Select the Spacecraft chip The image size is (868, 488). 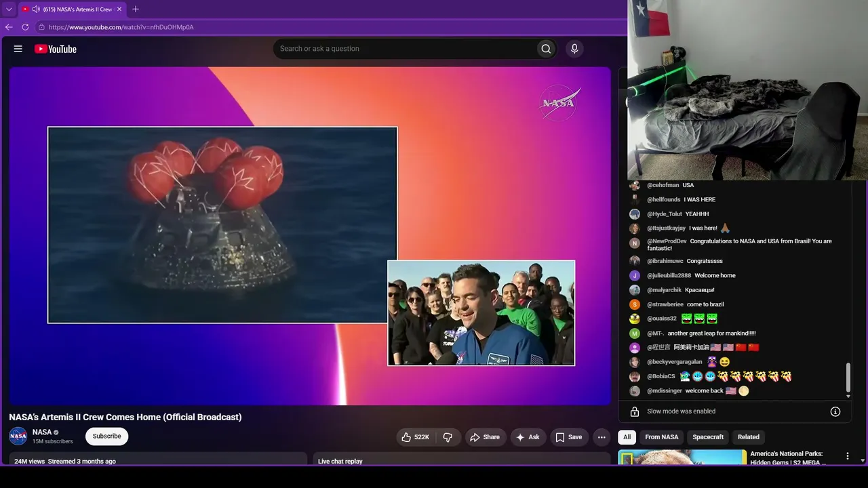pos(708,437)
